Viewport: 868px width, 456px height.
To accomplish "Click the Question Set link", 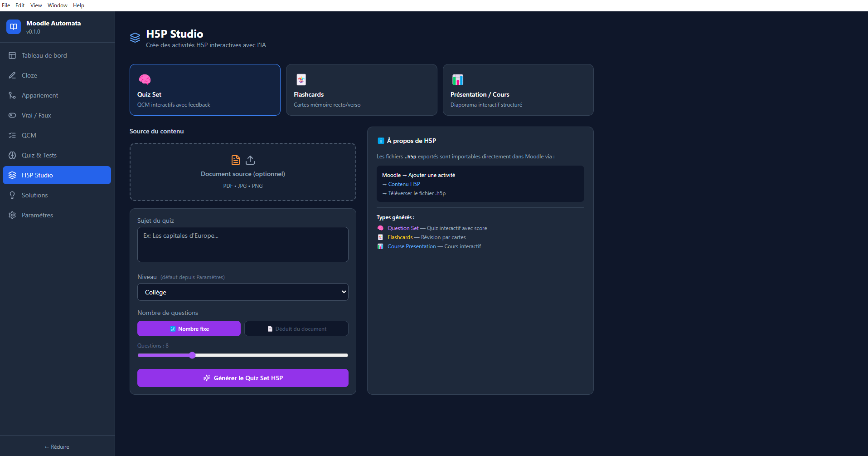I will [x=403, y=228].
